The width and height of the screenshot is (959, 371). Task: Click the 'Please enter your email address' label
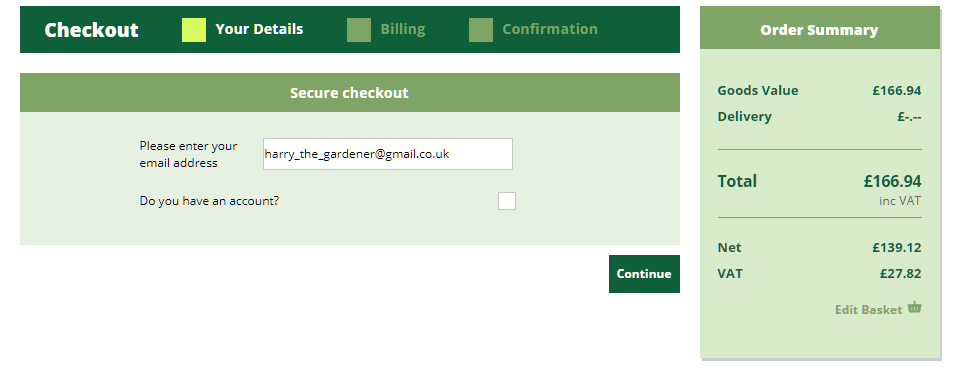188,155
